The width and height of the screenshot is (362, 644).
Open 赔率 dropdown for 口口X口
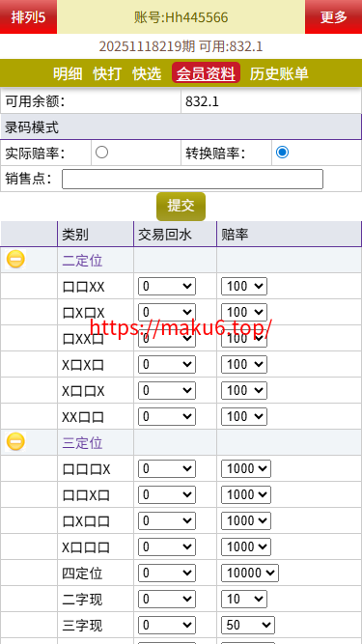(246, 495)
